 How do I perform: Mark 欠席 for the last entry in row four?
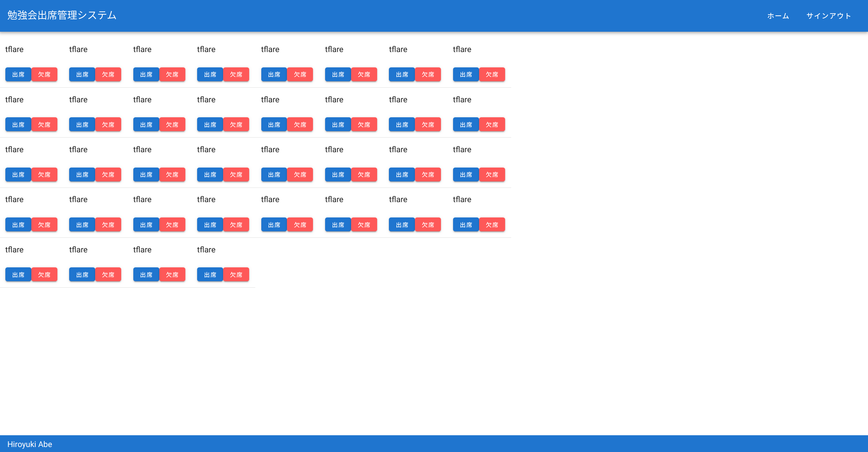point(492,224)
